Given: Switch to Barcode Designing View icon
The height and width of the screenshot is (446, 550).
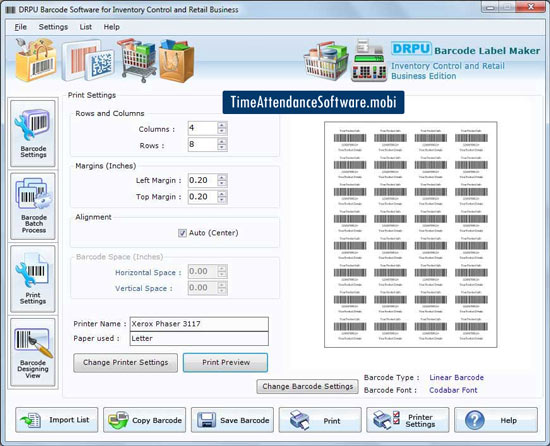Looking at the screenshot, I should click(x=33, y=352).
